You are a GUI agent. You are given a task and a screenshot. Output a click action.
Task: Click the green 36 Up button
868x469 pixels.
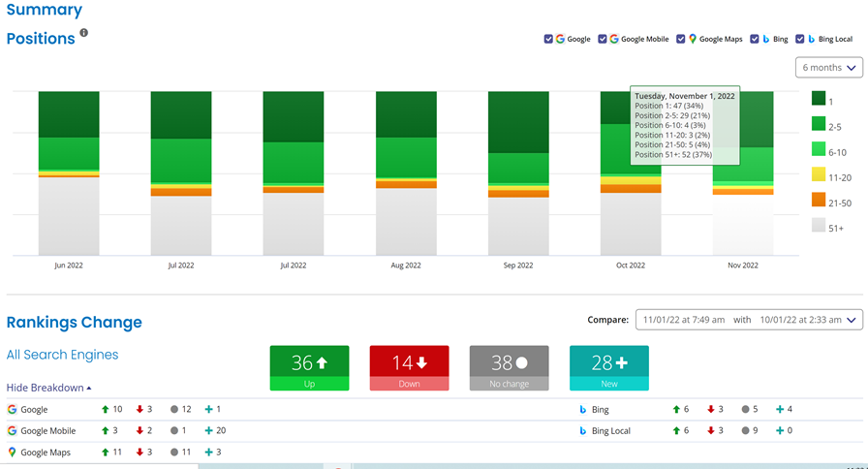tap(309, 368)
